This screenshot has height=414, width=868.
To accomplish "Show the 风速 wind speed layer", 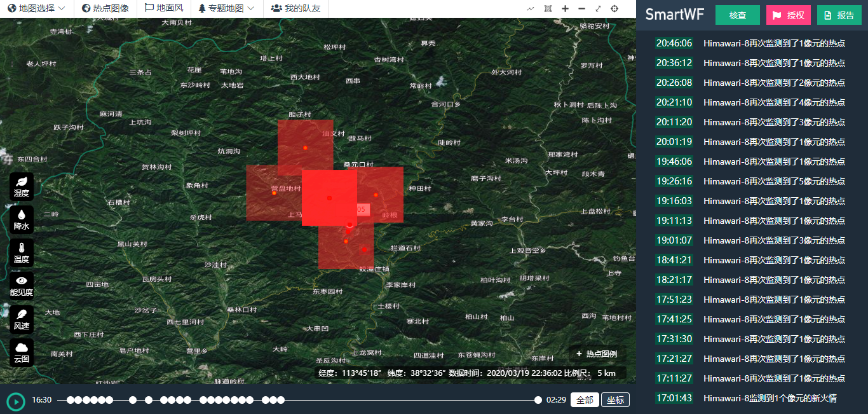I will pyautogui.click(x=22, y=319).
